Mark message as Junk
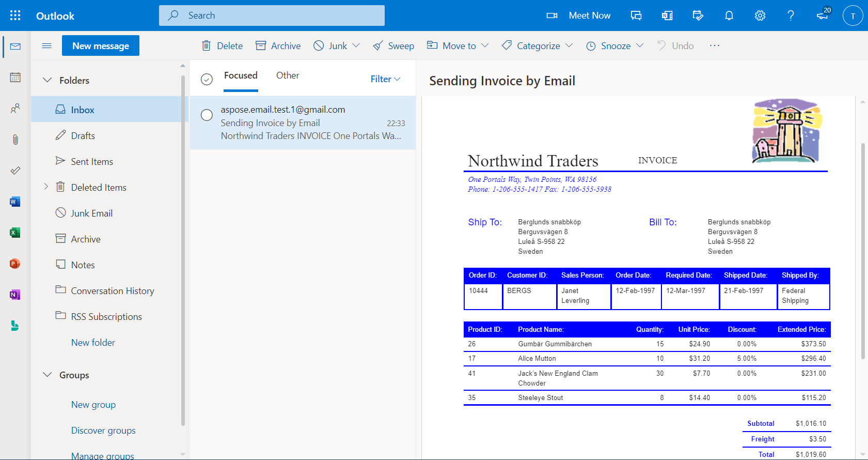This screenshot has width=868, height=460. [x=330, y=46]
